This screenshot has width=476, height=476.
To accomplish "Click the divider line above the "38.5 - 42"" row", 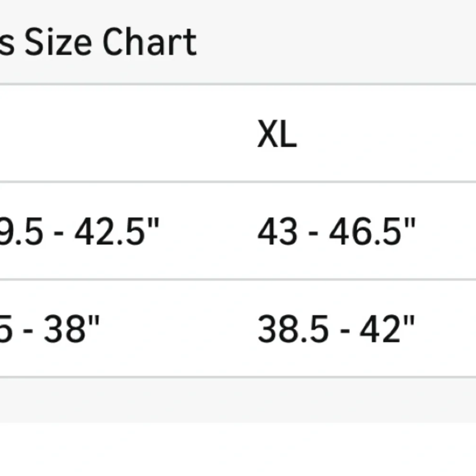I will (x=238, y=279).
